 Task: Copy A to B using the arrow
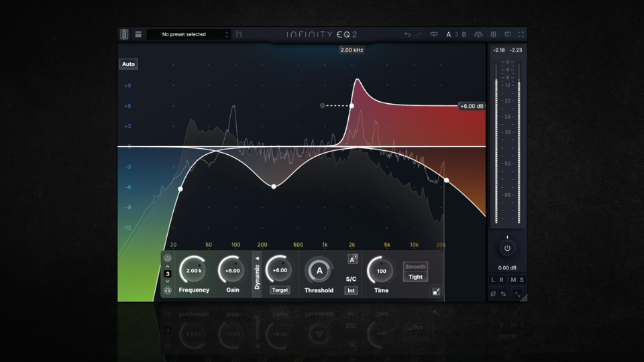(456, 34)
